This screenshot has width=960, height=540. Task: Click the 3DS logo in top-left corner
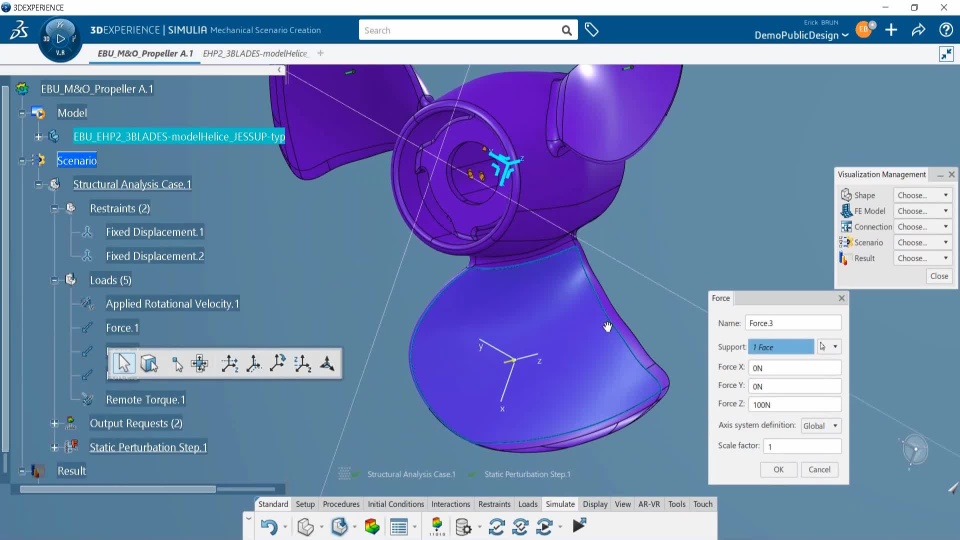pyautogui.click(x=19, y=29)
